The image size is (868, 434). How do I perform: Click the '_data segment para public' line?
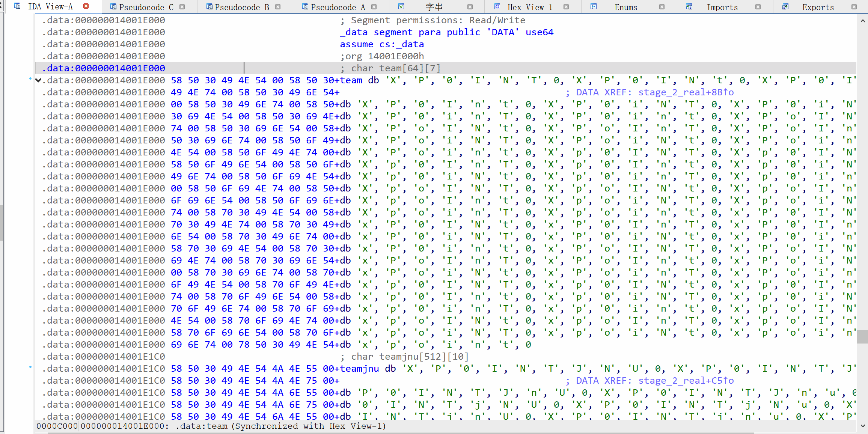pyautogui.click(x=447, y=32)
